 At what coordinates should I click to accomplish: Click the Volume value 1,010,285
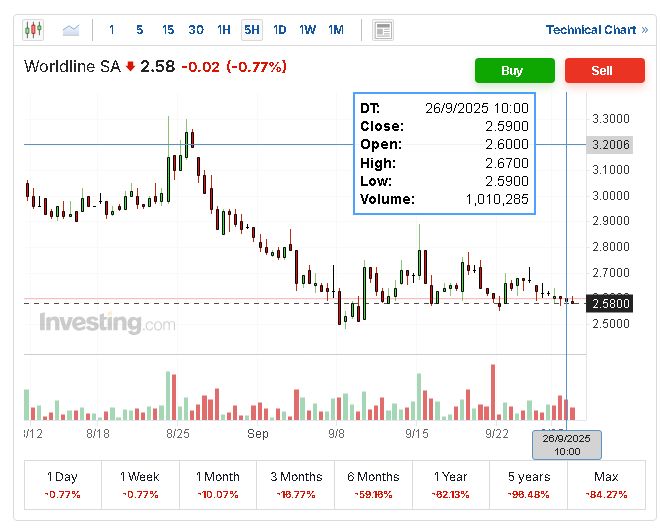click(497, 199)
